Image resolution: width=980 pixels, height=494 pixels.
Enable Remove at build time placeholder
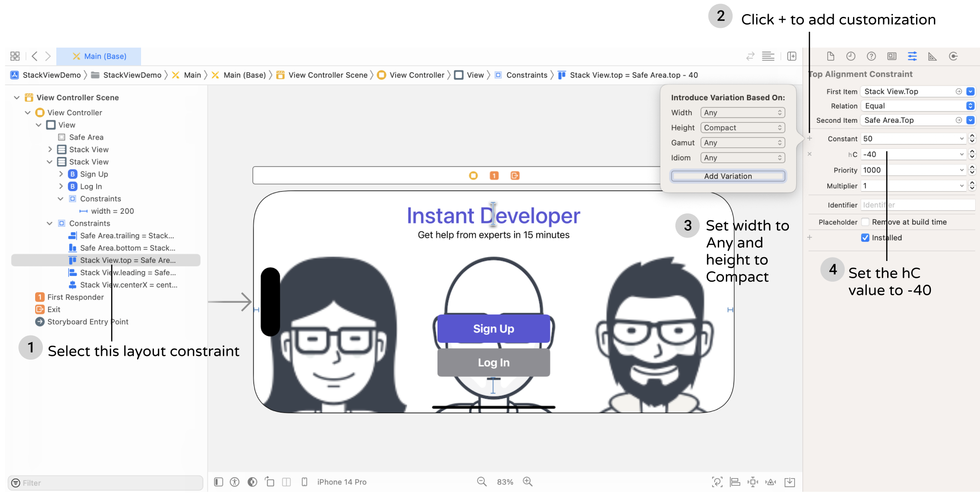(865, 222)
